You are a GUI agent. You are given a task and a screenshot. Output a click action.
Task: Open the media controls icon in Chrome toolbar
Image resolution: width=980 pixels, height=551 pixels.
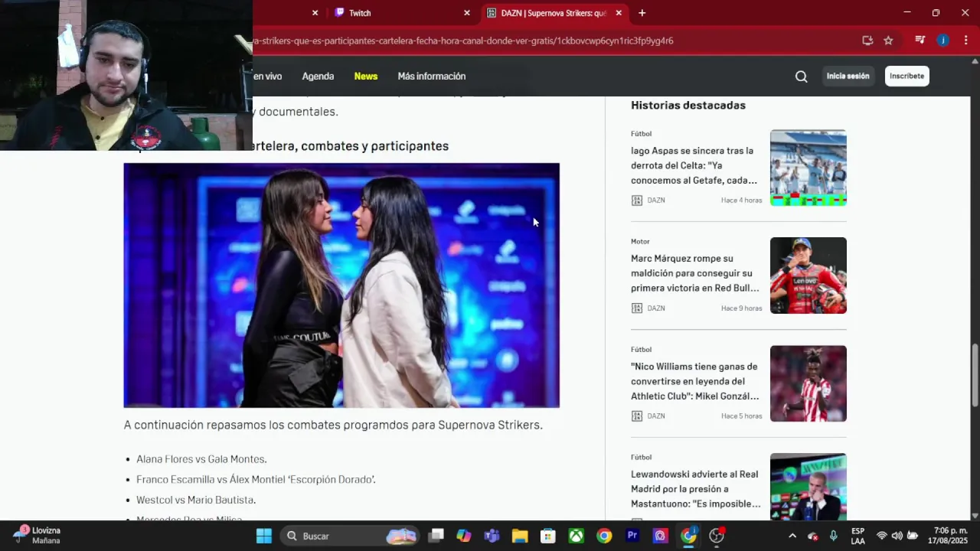click(920, 41)
